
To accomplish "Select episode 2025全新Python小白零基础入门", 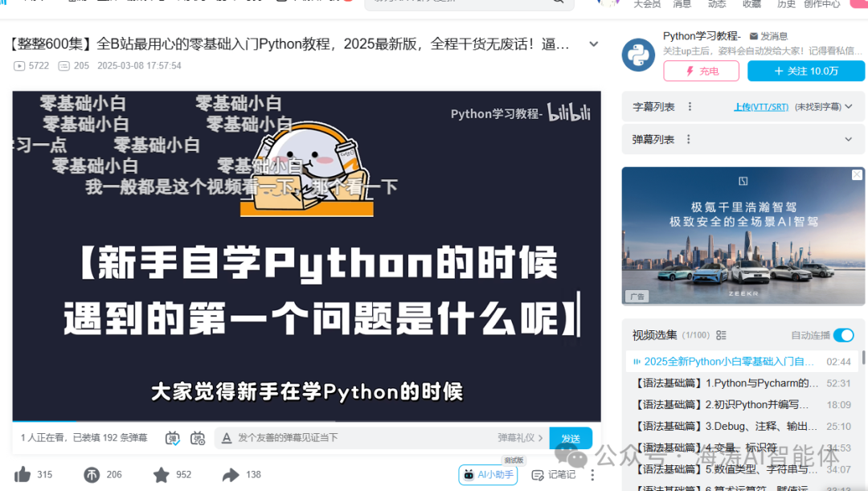I will 742,362.
